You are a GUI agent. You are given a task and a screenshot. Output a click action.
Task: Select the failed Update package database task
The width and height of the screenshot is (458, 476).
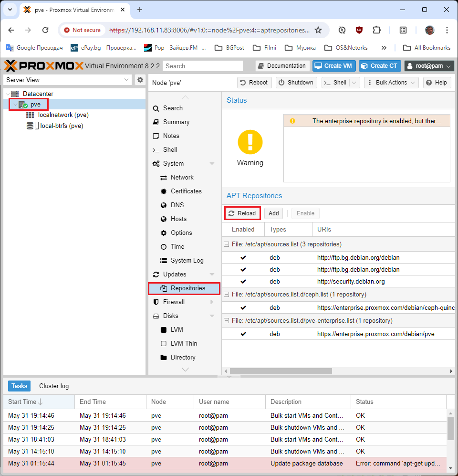coord(225,464)
